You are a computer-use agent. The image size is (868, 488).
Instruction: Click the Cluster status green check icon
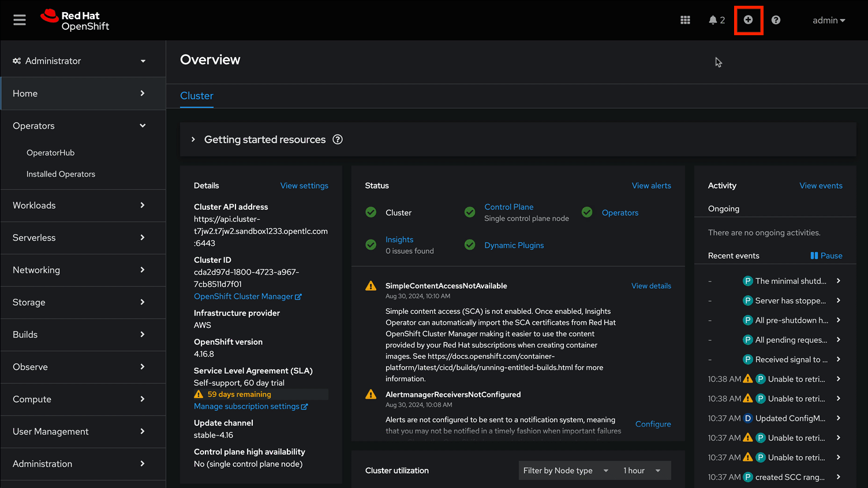[371, 212]
